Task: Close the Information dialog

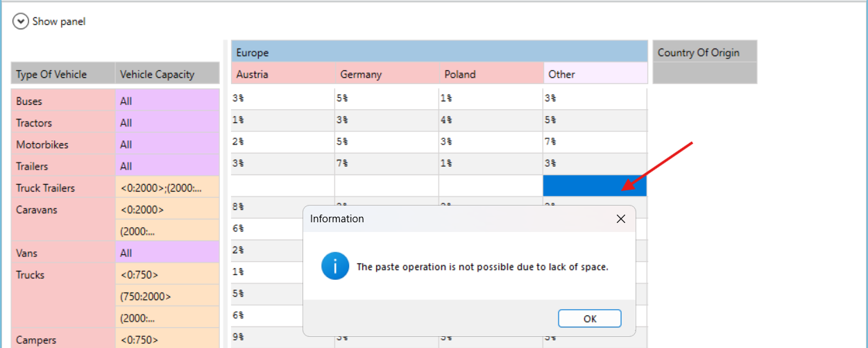Action: coord(621,219)
